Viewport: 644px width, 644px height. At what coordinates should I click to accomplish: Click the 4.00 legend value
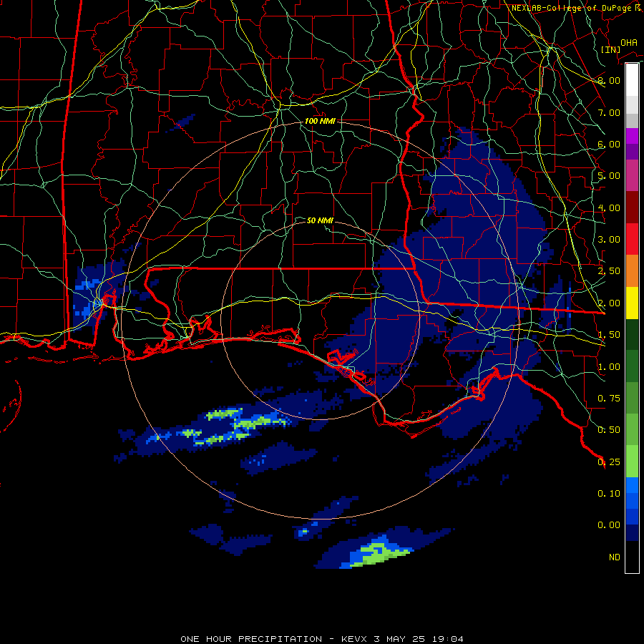coord(609,208)
